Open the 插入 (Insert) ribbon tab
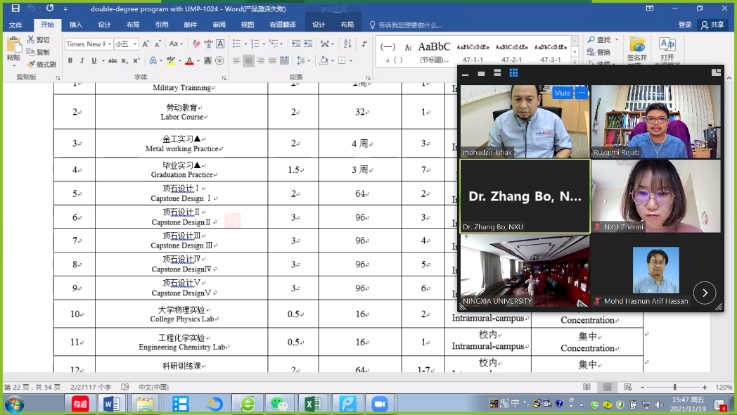Viewport: 737px width, 415px height. [x=76, y=24]
